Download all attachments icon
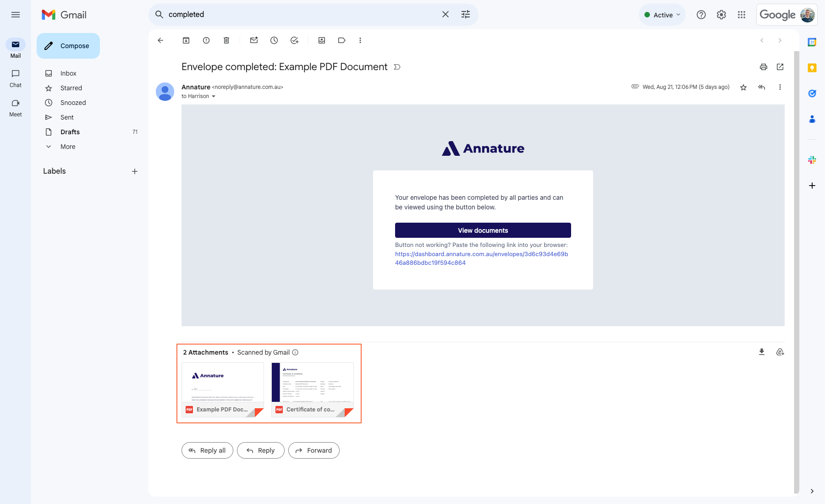The image size is (825, 504). [762, 352]
